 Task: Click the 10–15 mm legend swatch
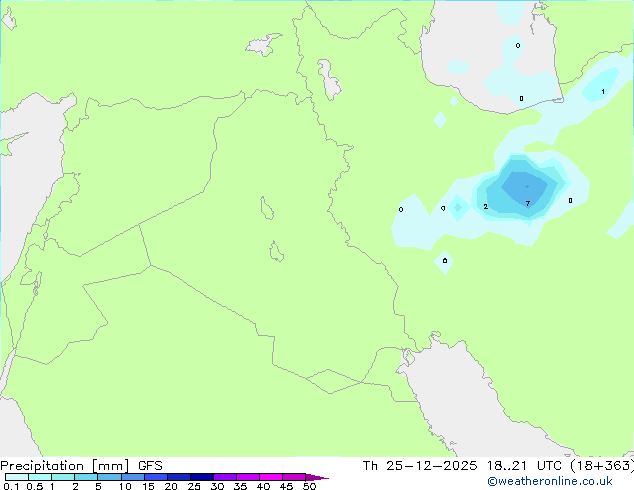point(133,477)
